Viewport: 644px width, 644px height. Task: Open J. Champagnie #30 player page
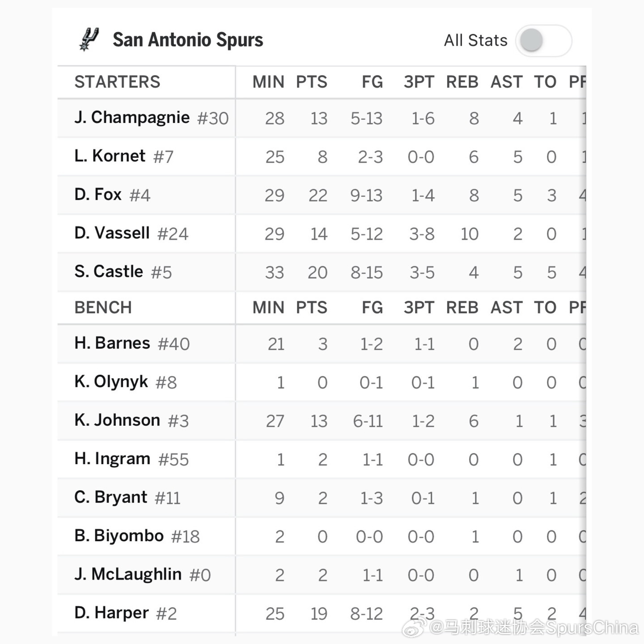[x=151, y=118]
